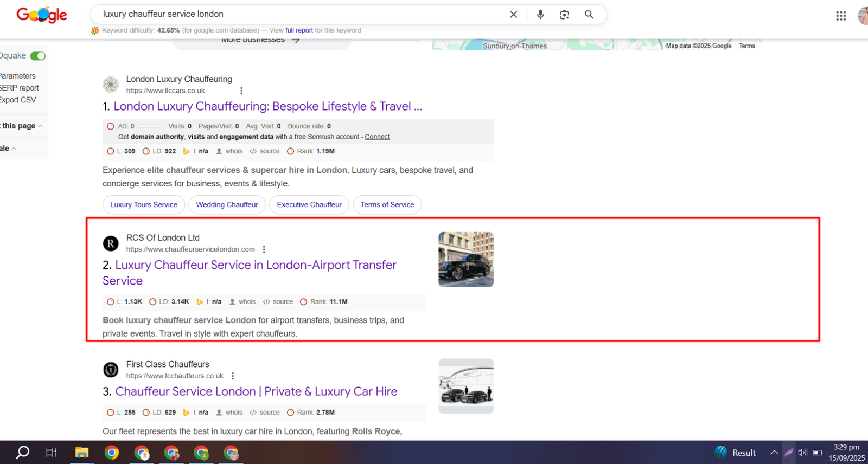Click the voice search microphone icon

point(540,15)
